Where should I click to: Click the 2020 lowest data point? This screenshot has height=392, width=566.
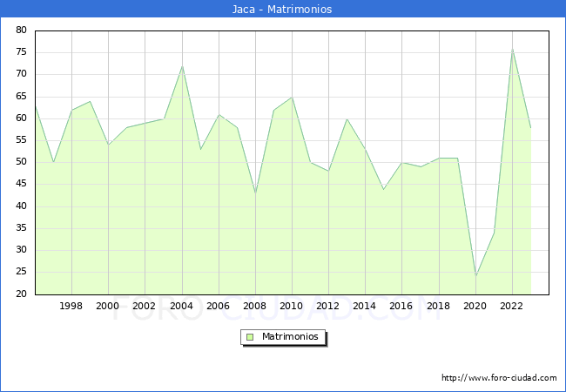[475, 276]
